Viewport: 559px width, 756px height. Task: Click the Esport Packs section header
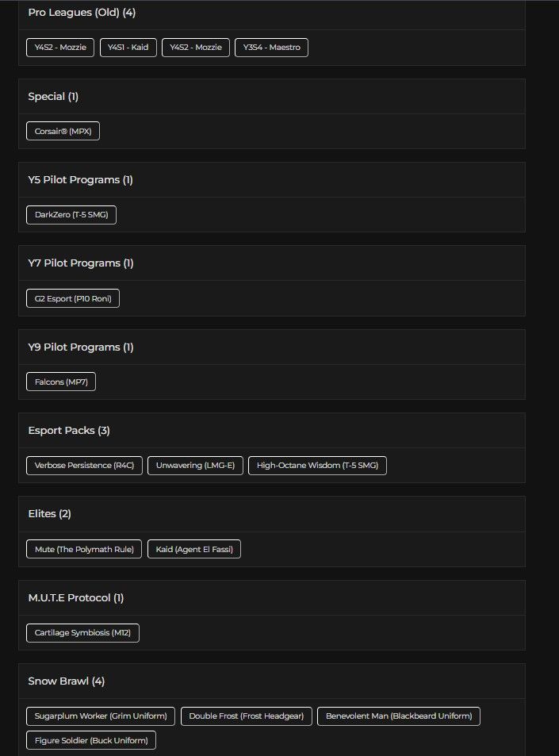point(69,431)
